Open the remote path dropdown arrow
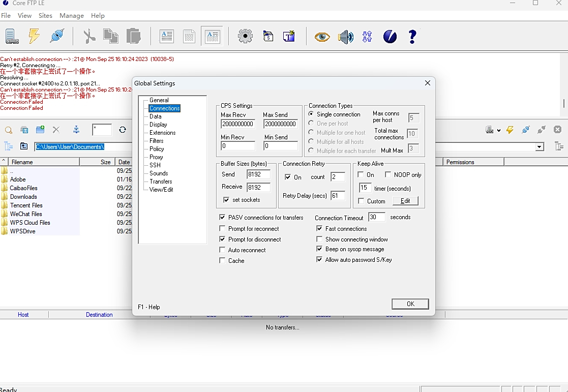This screenshot has height=392, width=568. (539, 146)
